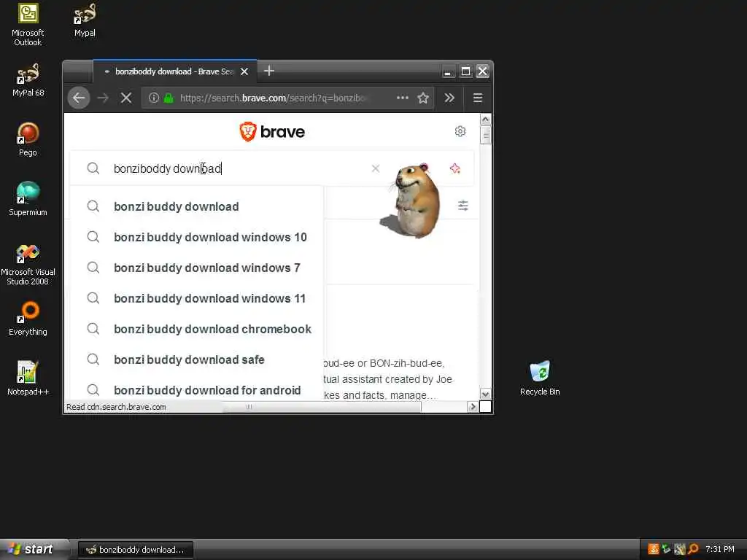
Task: Bookmark this page with the star
Action: pyautogui.click(x=423, y=98)
